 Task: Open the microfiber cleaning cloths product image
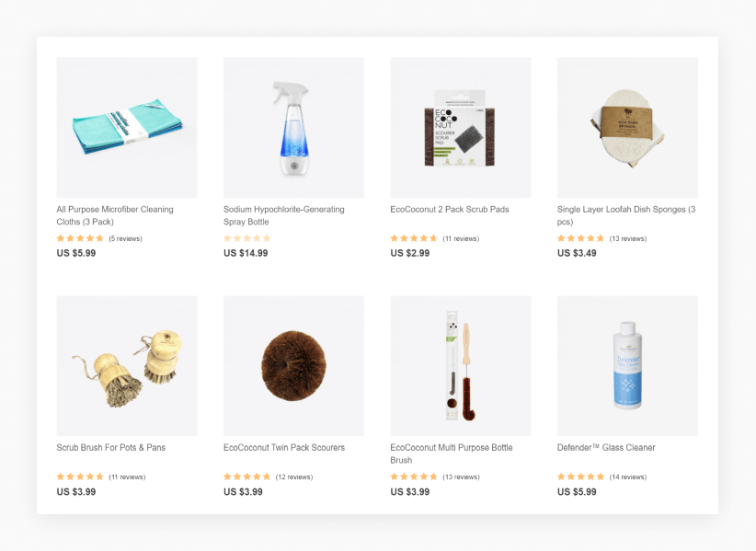point(127,127)
